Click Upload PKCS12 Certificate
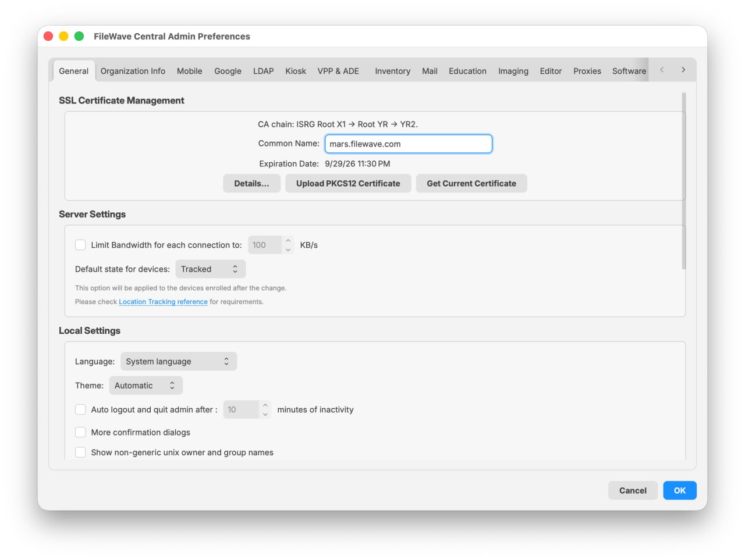 (x=348, y=183)
